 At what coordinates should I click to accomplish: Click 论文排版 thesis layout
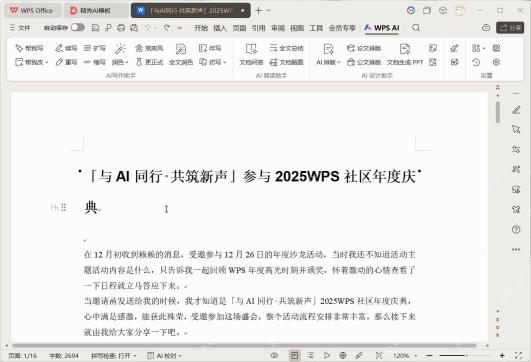pyautogui.click(x=364, y=48)
